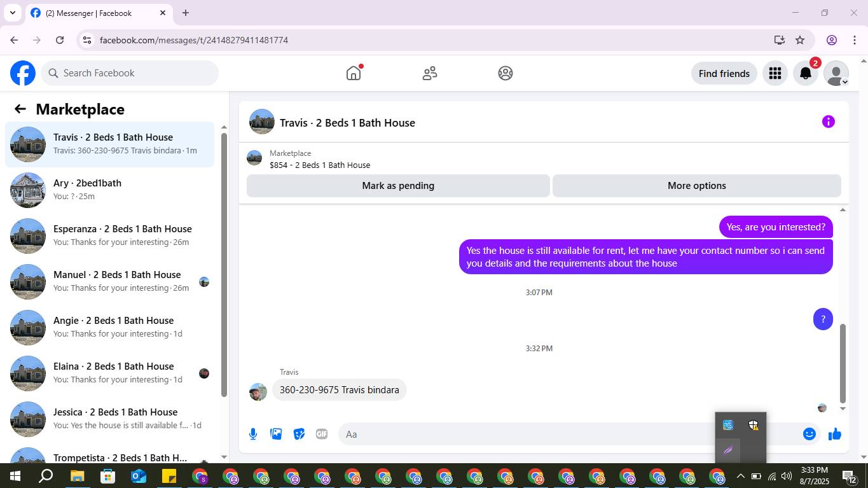Open Microsoft Store from taskbar
Screen dimensions: 868x488
point(107,476)
